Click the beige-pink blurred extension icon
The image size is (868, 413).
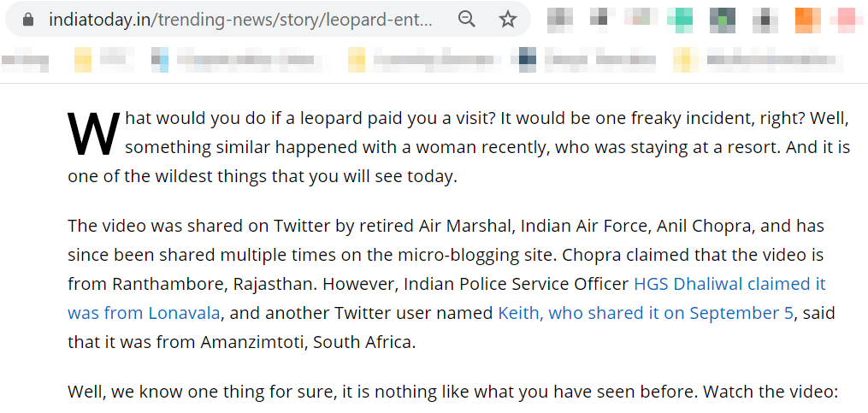click(x=637, y=21)
